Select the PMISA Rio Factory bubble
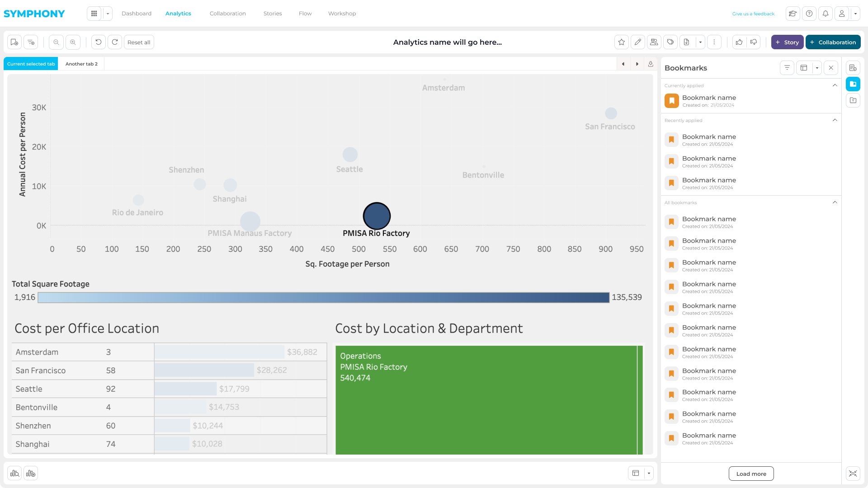The image size is (868, 488). click(x=377, y=216)
